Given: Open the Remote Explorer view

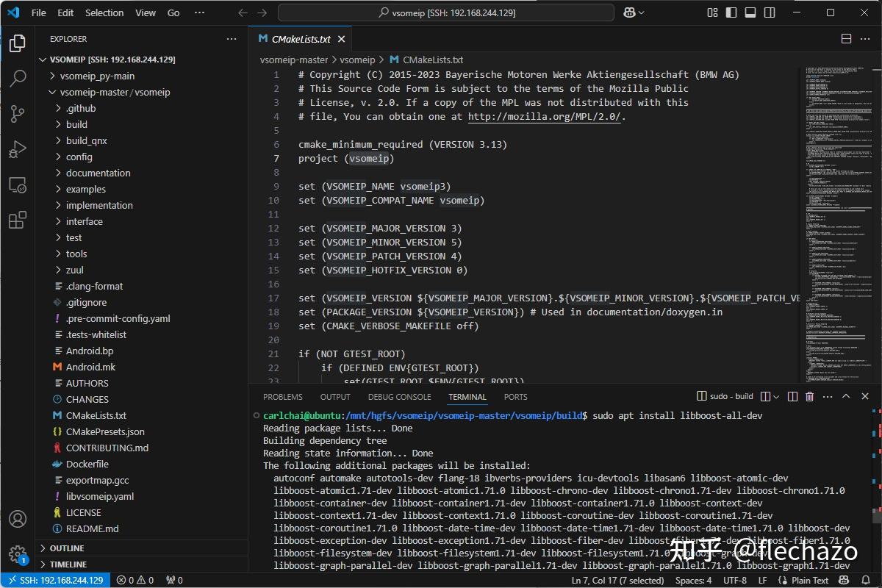Looking at the screenshot, I should click(x=18, y=185).
